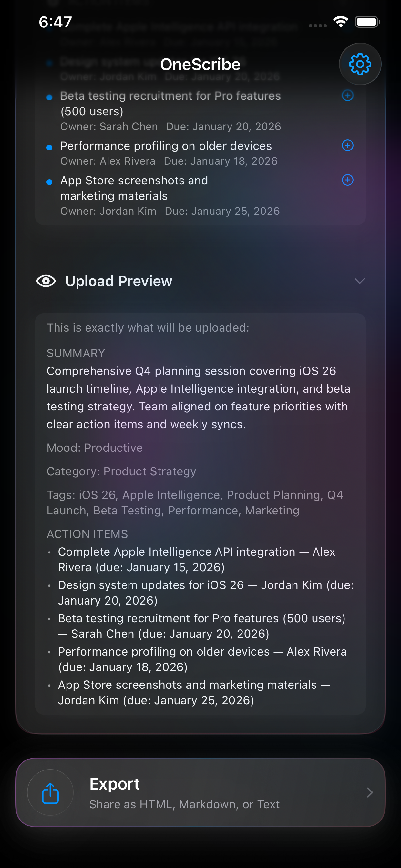Click the Wi-Fi status icon

(x=340, y=22)
